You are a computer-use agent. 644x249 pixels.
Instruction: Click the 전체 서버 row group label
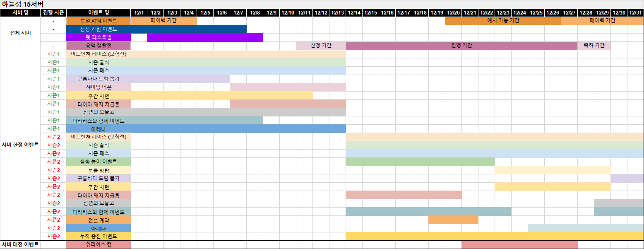click(x=20, y=33)
